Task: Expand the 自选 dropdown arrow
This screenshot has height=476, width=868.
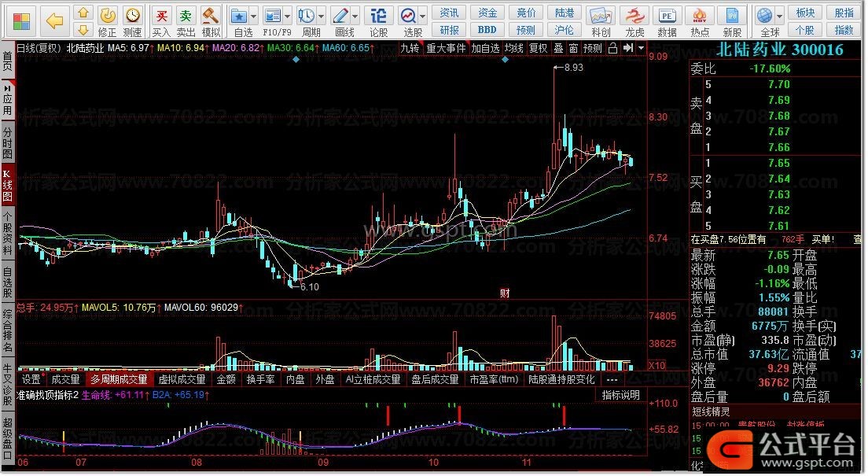Action: click(x=253, y=16)
